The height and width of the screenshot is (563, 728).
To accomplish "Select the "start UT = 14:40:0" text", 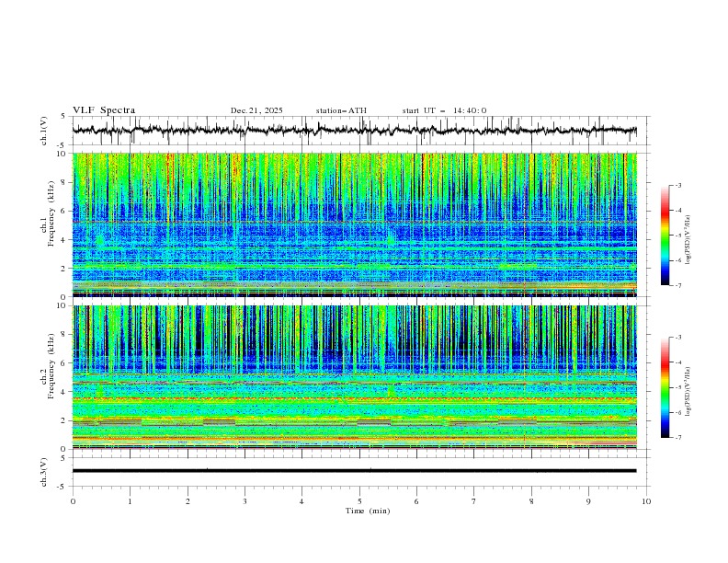I will click(x=444, y=110).
